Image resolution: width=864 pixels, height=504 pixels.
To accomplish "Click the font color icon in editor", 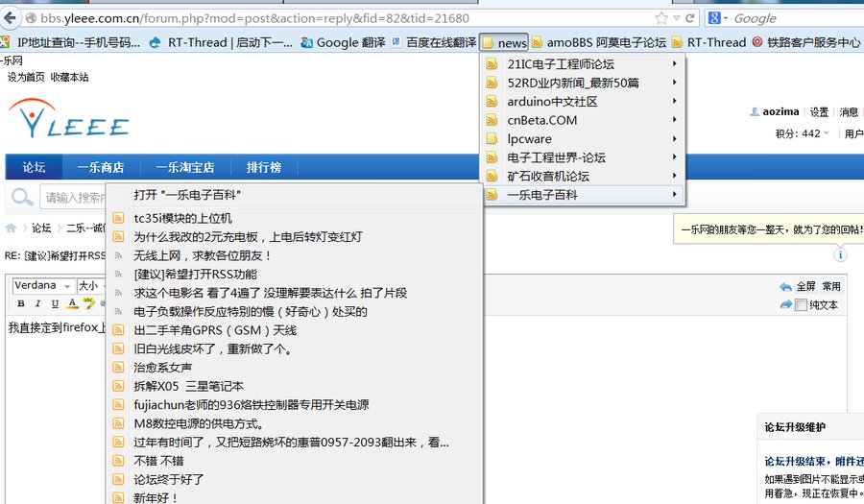I will [73, 304].
